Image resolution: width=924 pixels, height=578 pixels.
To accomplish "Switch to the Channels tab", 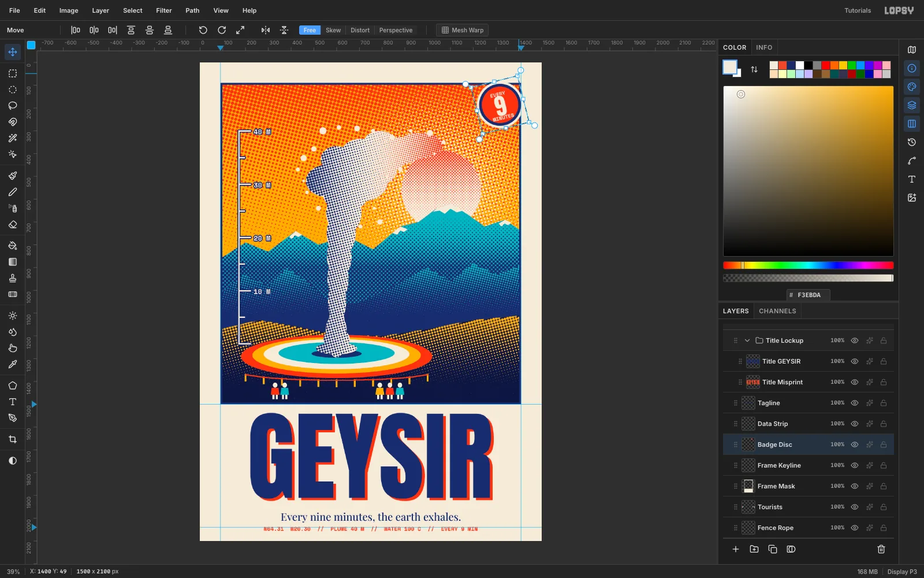I will click(777, 311).
